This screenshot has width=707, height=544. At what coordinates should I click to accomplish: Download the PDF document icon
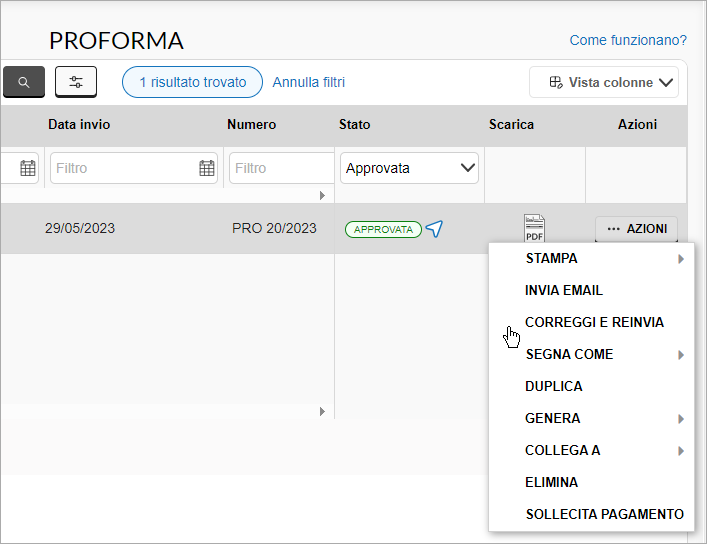click(x=534, y=228)
